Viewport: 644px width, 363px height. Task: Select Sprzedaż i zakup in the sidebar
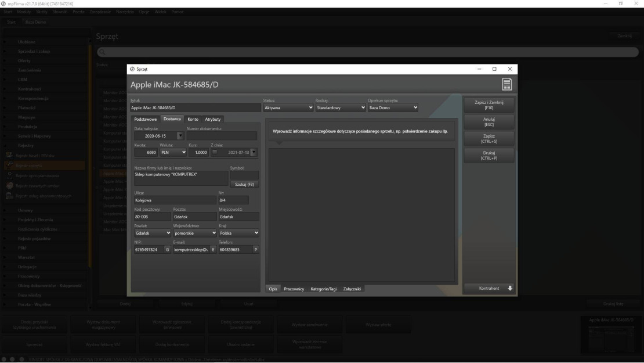[34, 51]
